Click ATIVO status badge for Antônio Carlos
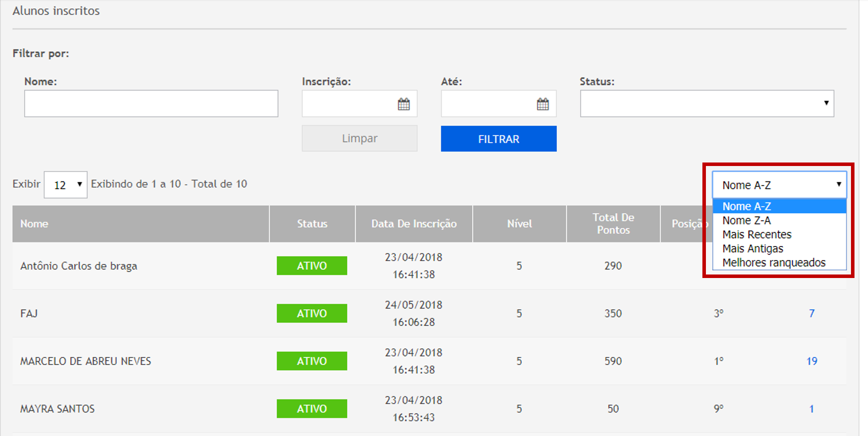This screenshot has height=436, width=868. (312, 266)
